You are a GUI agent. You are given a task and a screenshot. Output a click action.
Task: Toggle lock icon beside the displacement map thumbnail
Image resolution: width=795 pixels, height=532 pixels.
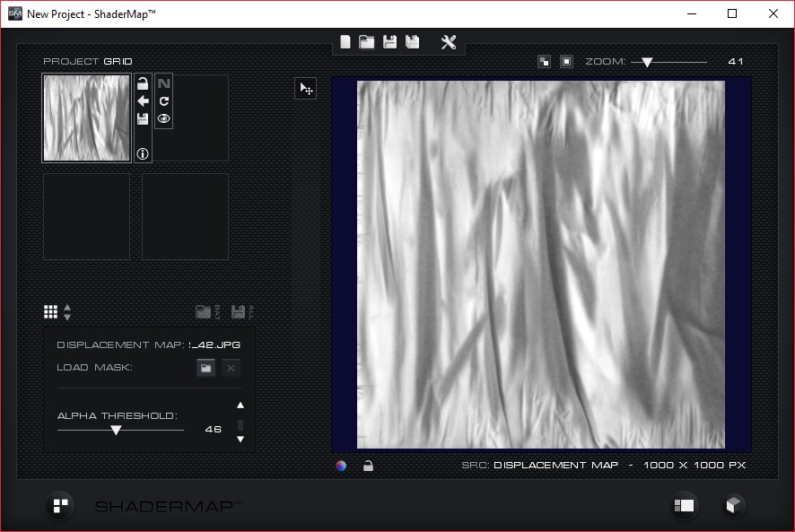(143, 83)
